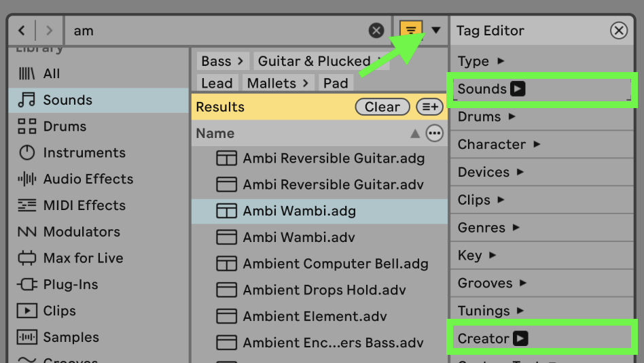Open Plug-Ins in the library sidebar
Viewport: 644px width, 363px height.
(x=70, y=285)
